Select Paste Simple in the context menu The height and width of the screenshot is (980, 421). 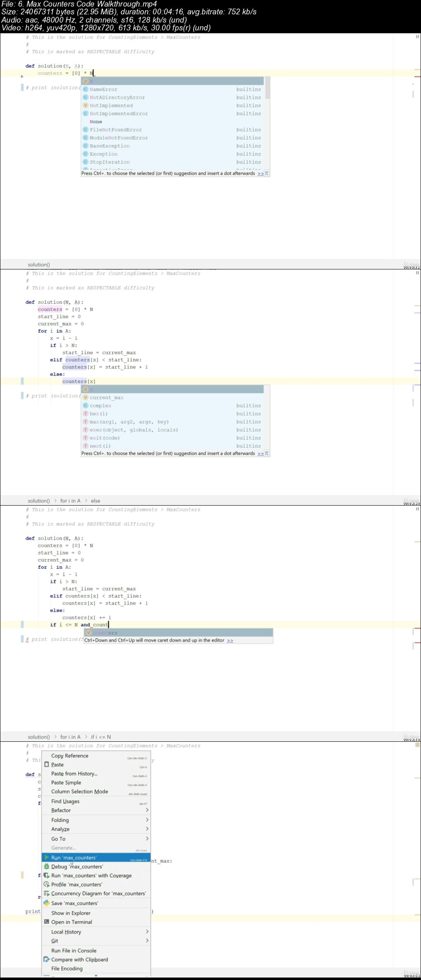[x=96, y=782]
